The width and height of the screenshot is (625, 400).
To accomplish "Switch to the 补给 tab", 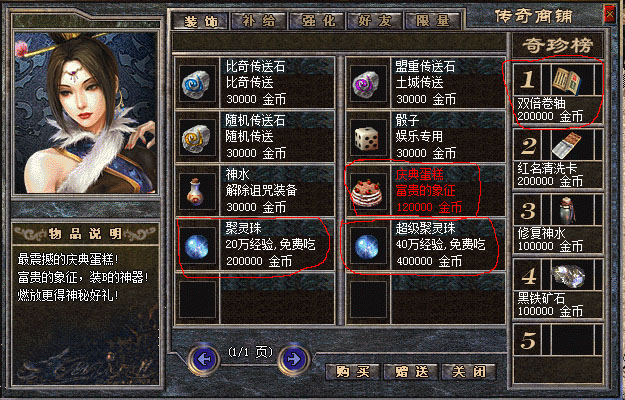I will (258, 21).
